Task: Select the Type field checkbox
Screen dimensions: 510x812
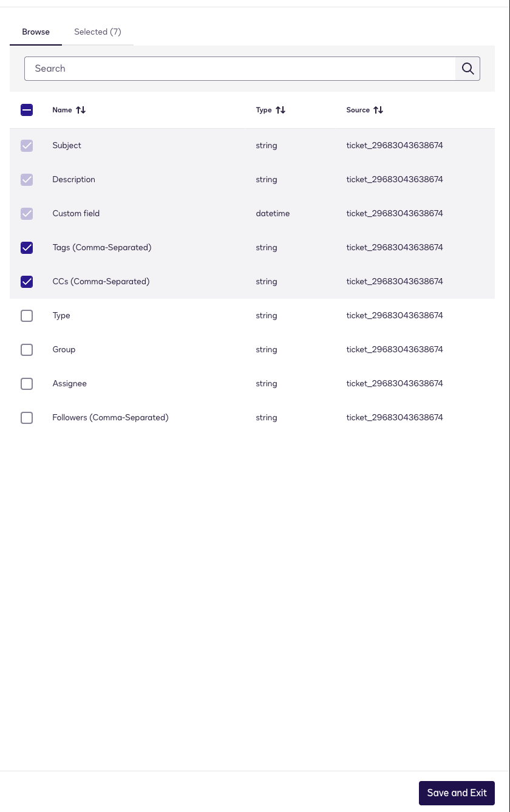Action: (x=27, y=315)
